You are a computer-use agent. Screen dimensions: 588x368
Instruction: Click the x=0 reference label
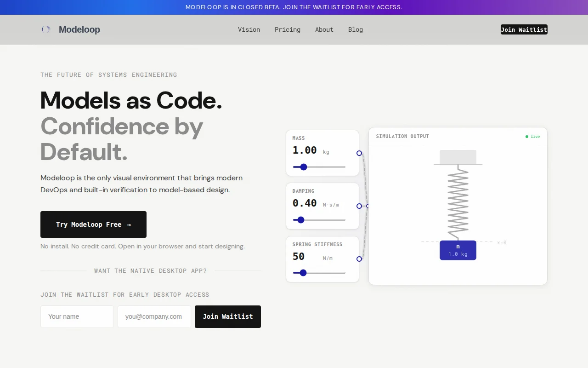pyautogui.click(x=502, y=242)
